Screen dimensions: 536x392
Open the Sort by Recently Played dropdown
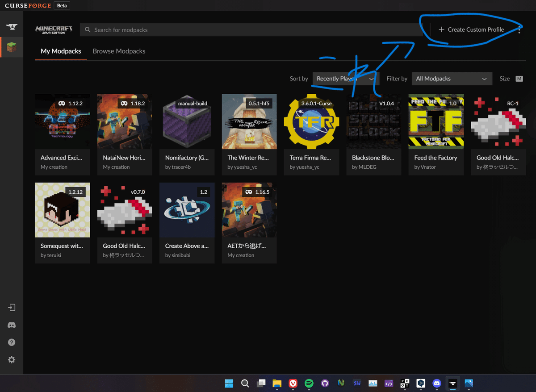point(345,78)
